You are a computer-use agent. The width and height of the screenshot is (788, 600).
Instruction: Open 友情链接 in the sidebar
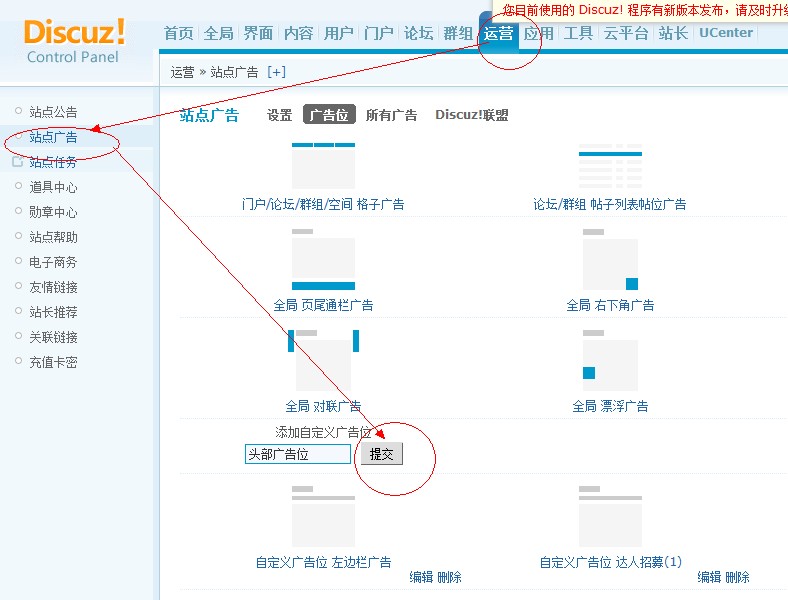point(53,287)
